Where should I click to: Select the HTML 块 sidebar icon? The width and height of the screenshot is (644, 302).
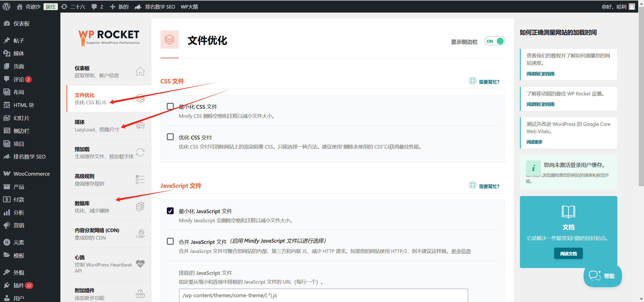pyautogui.click(x=7, y=105)
